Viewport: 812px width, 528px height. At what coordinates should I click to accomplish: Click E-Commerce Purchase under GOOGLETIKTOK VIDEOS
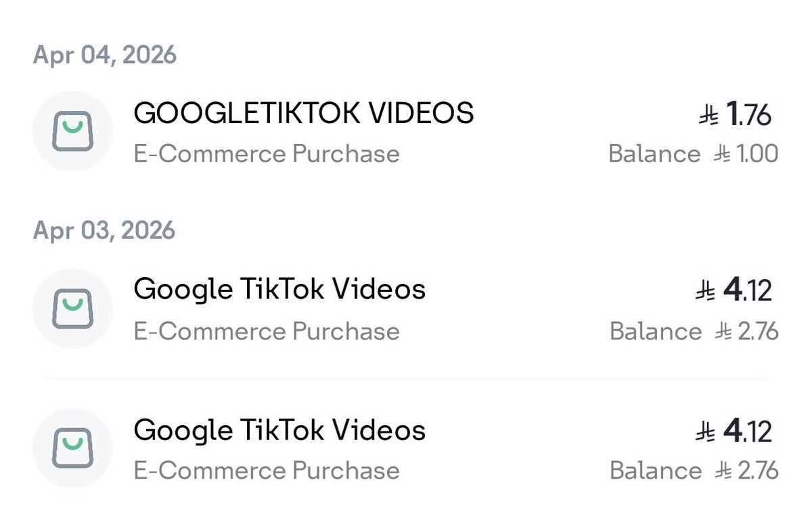pyautogui.click(x=267, y=154)
